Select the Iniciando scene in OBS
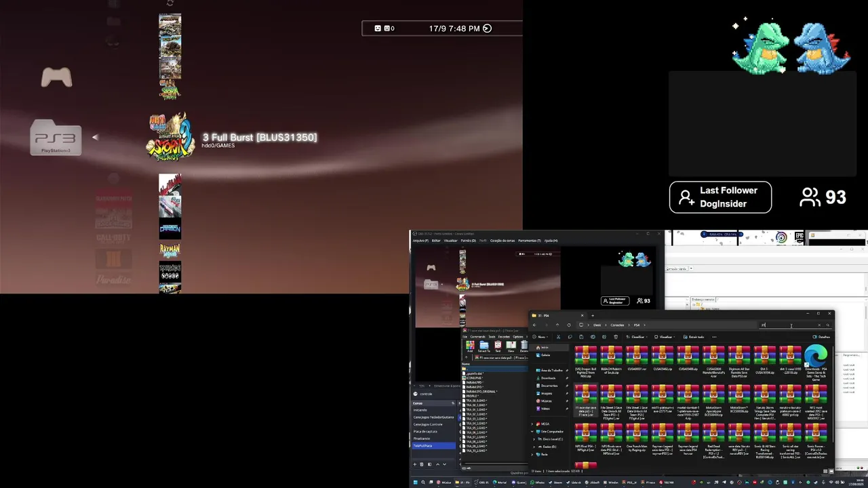 (x=434, y=410)
